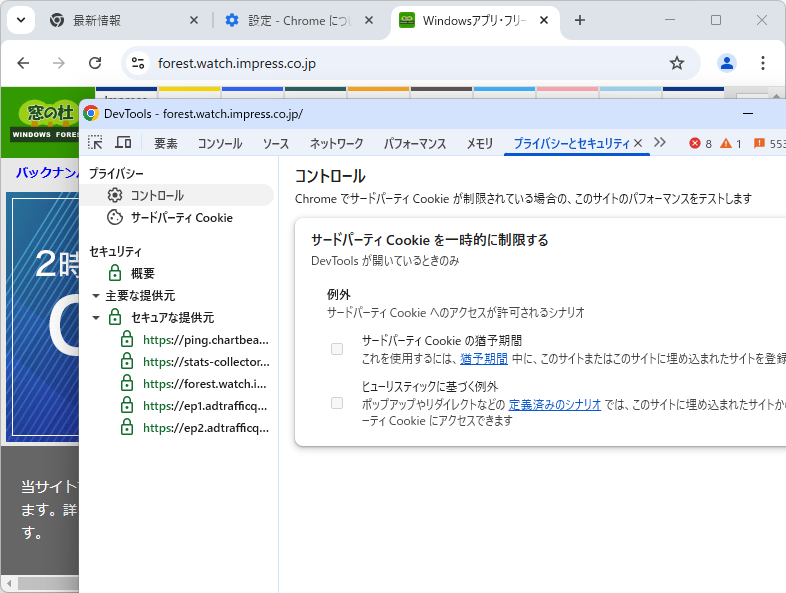Click the cookie icon beside サードパーティ Cookie
The height and width of the screenshot is (593, 786).
(115, 217)
